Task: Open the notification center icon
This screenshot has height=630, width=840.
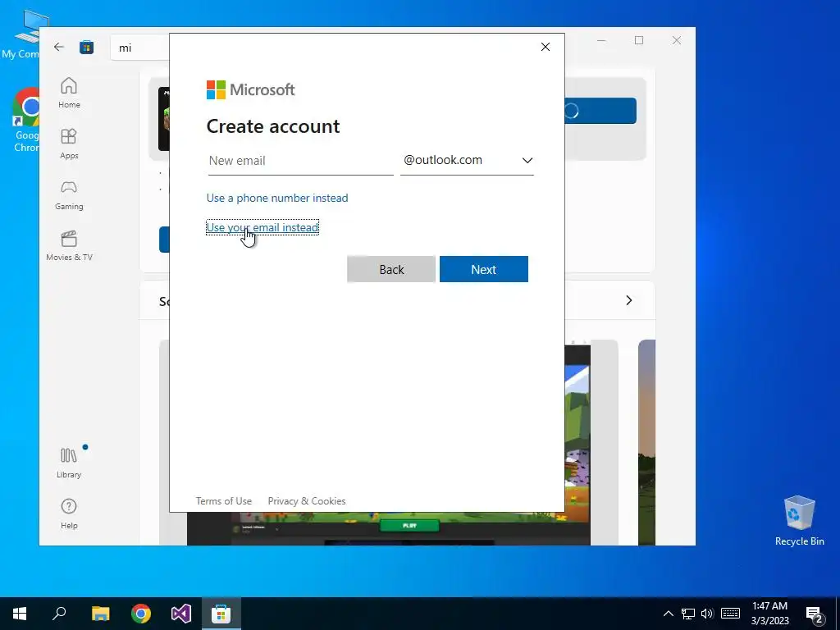Action: click(815, 614)
